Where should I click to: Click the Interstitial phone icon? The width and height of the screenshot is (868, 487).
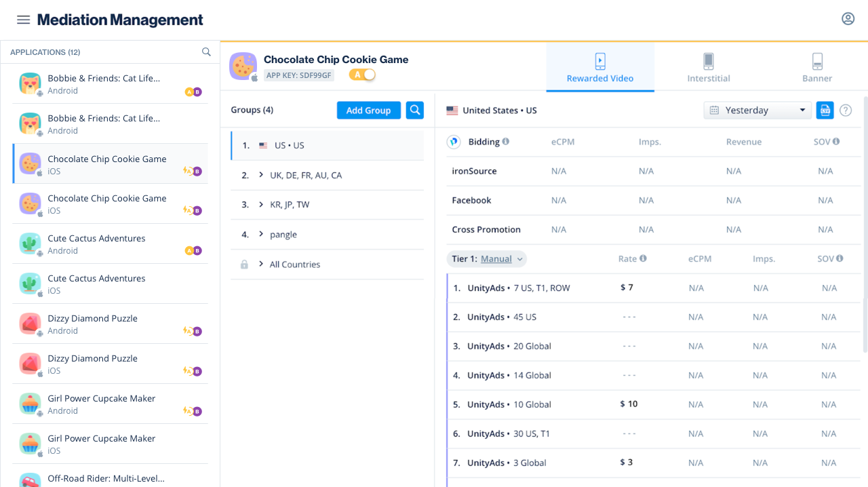(709, 61)
